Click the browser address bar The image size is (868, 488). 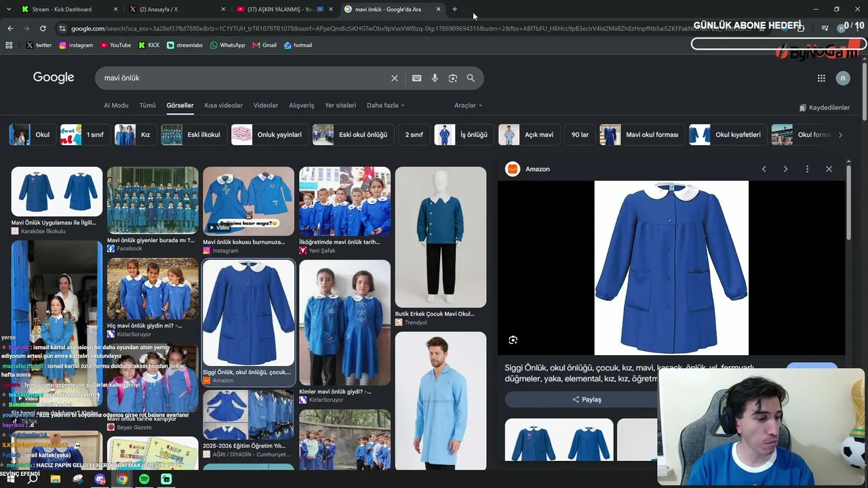coord(400,28)
